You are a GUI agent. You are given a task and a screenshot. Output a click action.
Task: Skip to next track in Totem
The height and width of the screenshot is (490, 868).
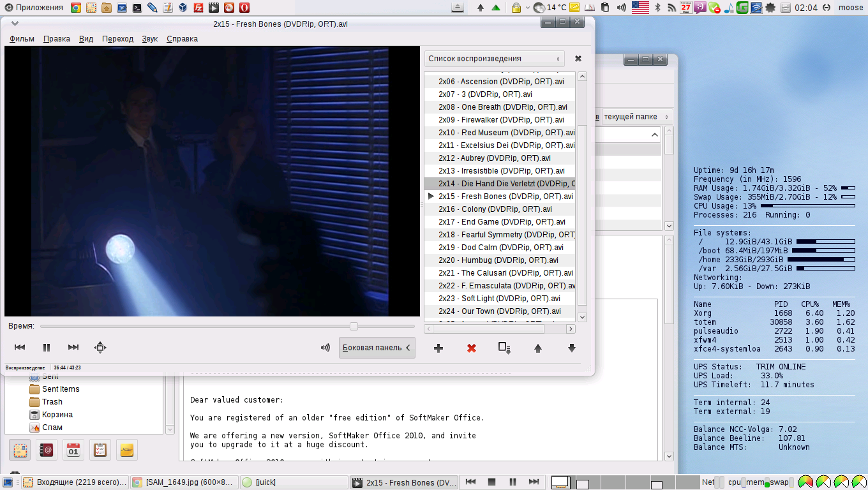[x=73, y=348]
